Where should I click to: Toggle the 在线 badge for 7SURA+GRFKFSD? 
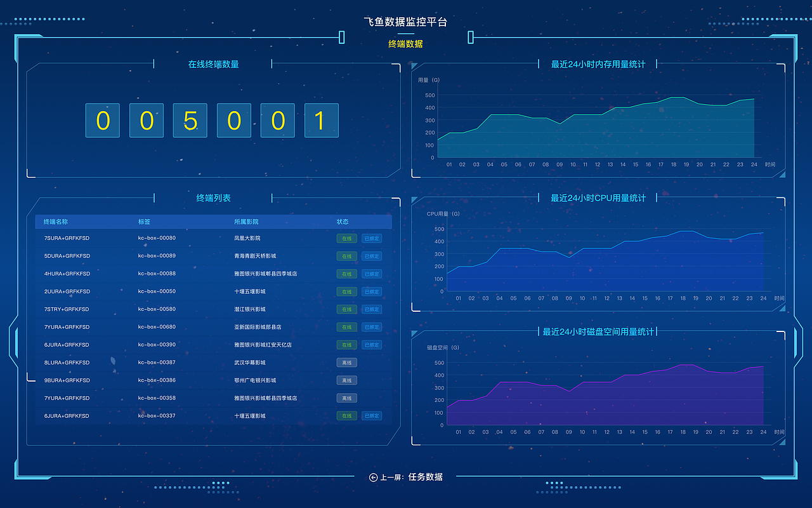coord(346,238)
